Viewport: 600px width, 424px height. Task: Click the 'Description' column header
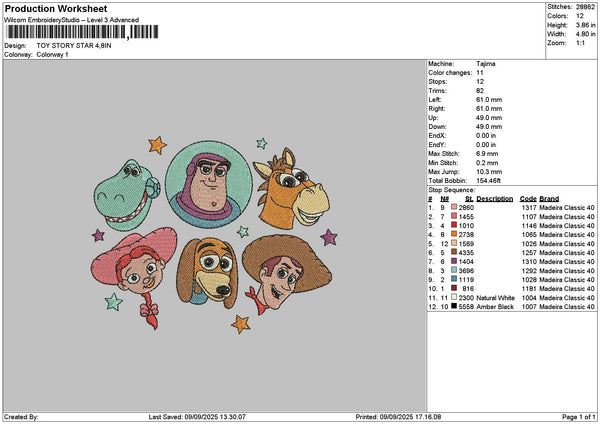(x=495, y=199)
